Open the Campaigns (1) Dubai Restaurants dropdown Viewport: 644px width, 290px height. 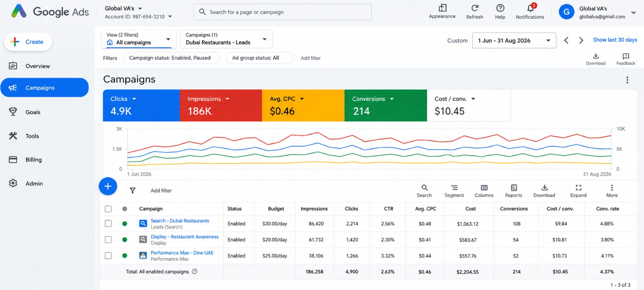point(226,39)
